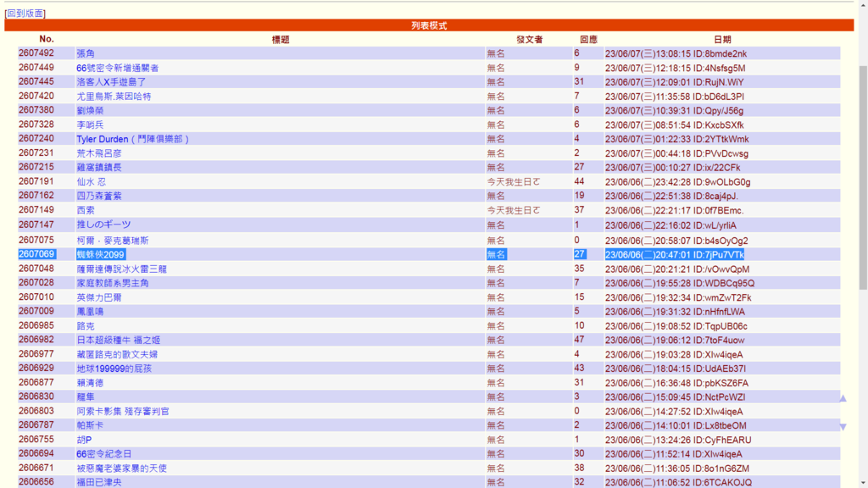Open thread 鳳凰鳴
868x488 pixels.
click(90, 312)
